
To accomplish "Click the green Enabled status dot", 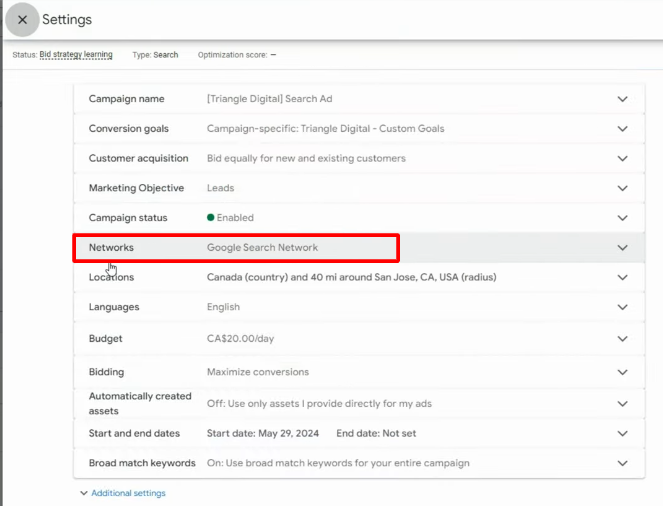I will click(211, 218).
